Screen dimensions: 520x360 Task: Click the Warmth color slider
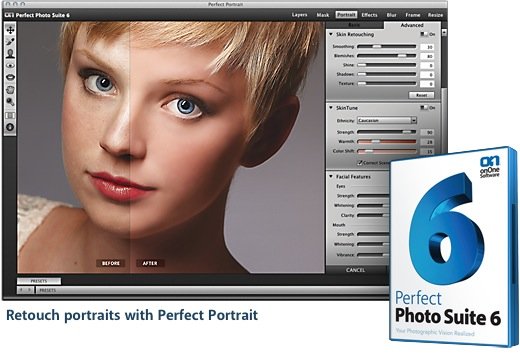click(387, 141)
